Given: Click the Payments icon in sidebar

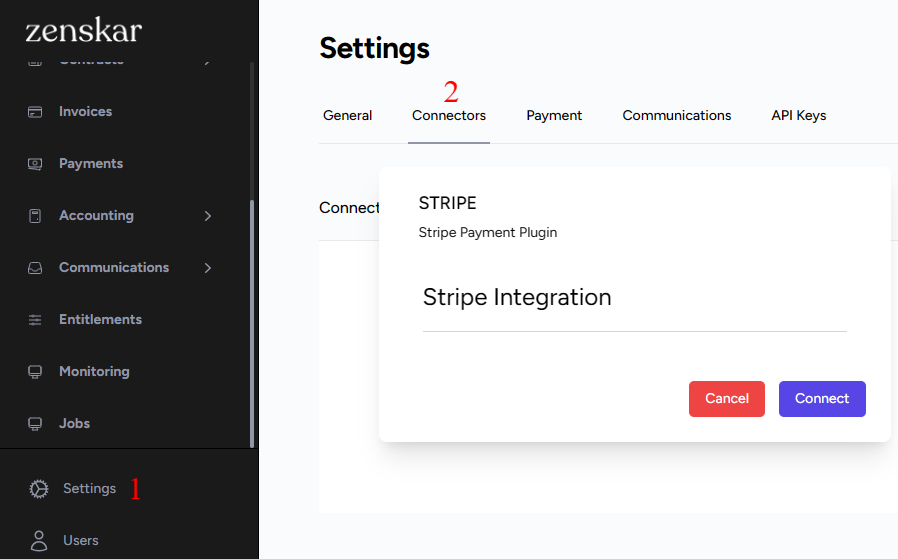Looking at the screenshot, I should coord(35,164).
